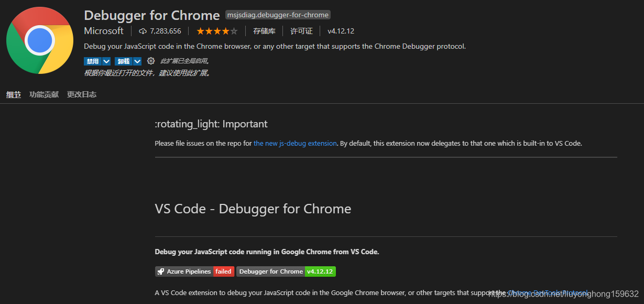This screenshot has width=644, height=304.
Task: Click the VS Code - Debugger for Chrome heading
Action: pos(253,209)
